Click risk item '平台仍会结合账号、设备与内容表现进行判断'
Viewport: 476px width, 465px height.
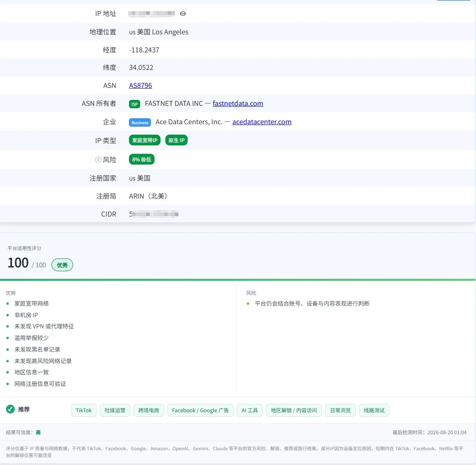(x=312, y=304)
